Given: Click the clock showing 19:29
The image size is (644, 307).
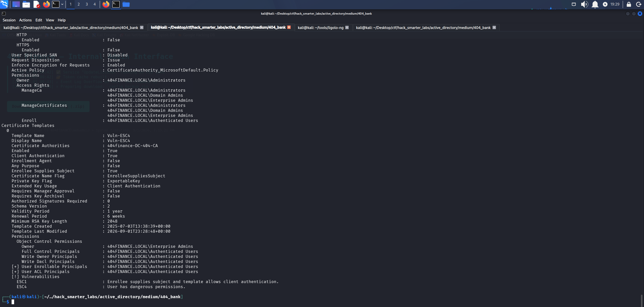Looking at the screenshot, I should coord(615,4).
